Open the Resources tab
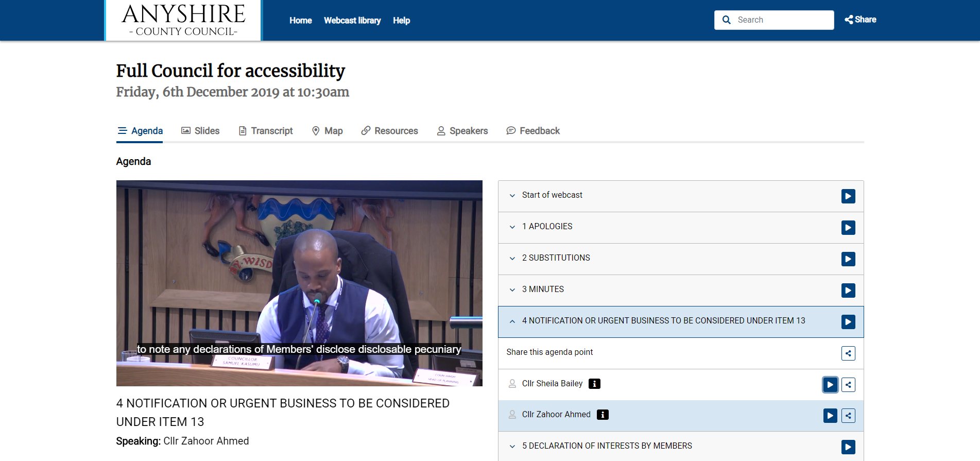 pyautogui.click(x=390, y=131)
